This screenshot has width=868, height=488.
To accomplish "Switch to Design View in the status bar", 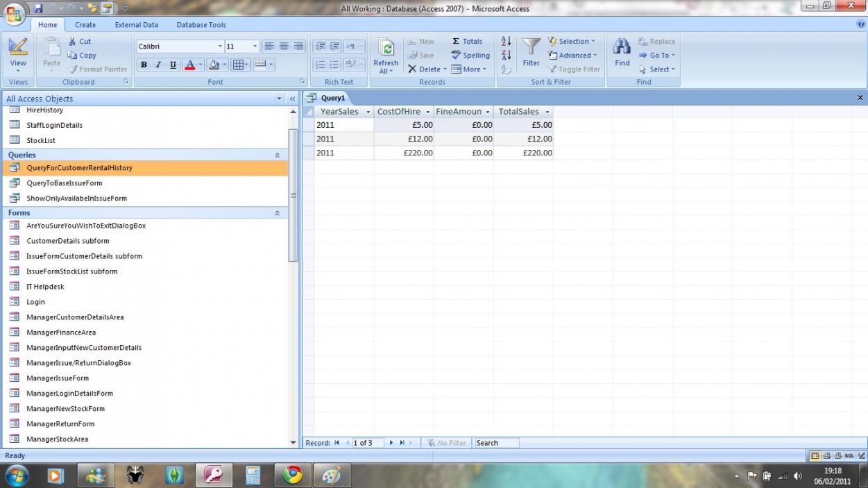I will (860, 456).
